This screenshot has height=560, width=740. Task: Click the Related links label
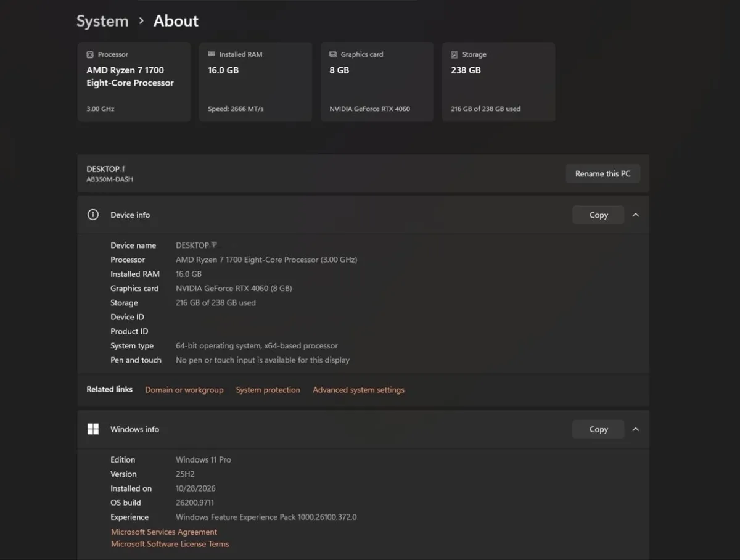(109, 389)
